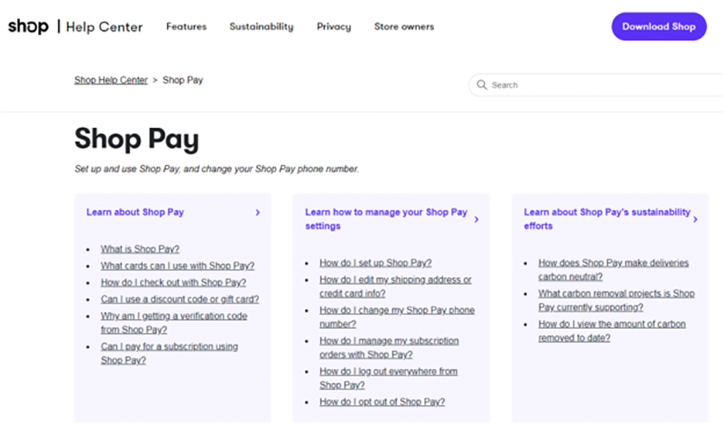Click the Shop Pay breadcrumb text
Screen dimensions: 724x425
tap(183, 80)
